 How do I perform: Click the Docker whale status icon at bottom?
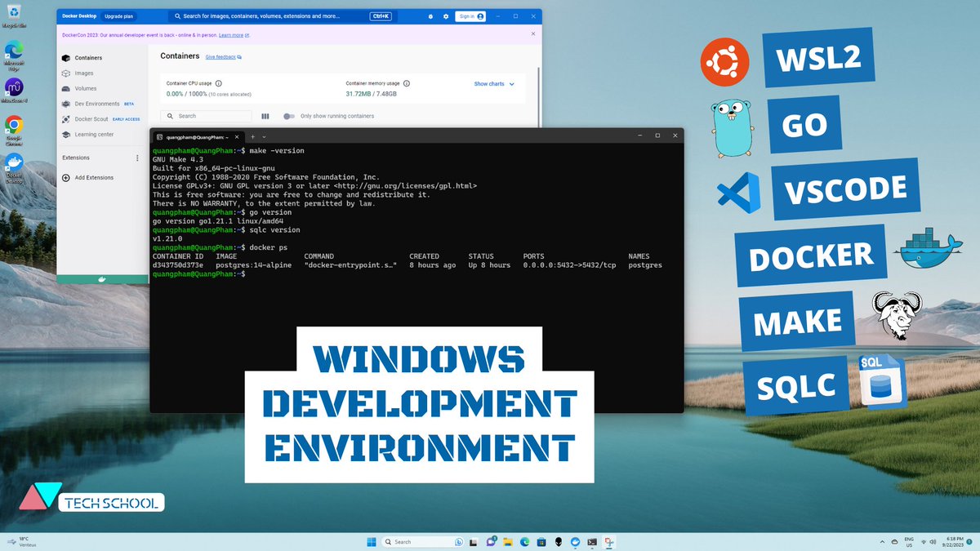[102, 279]
